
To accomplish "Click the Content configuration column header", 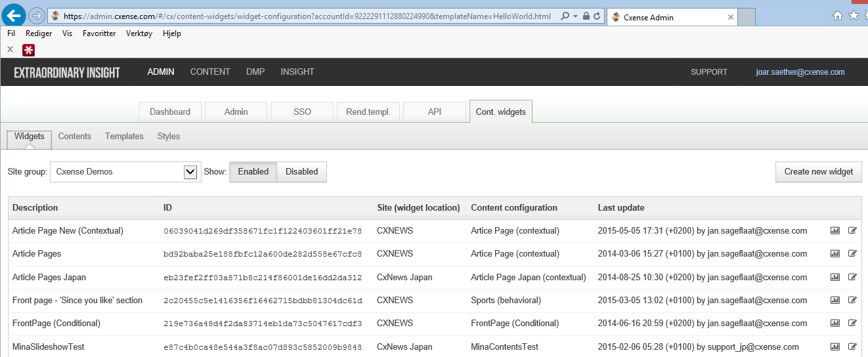I will tap(514, 208).
